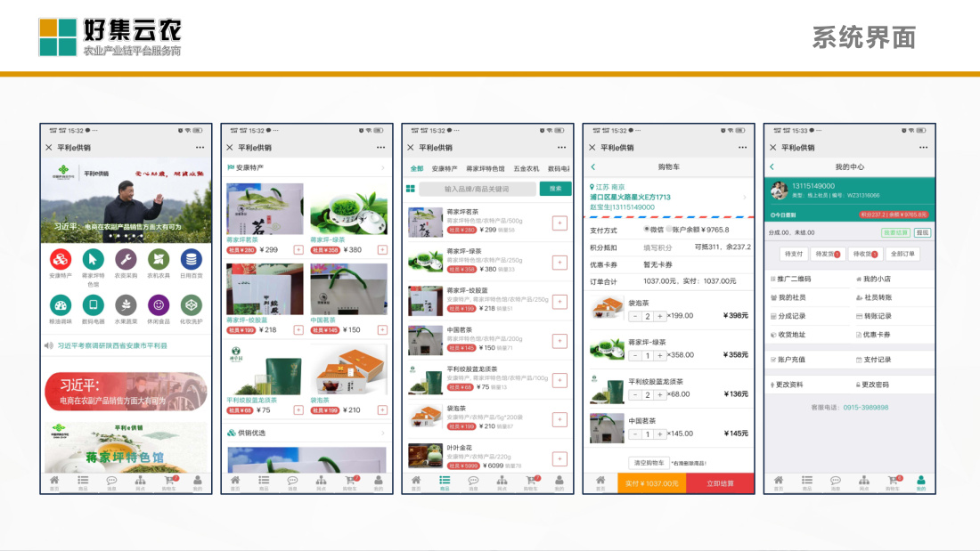Go back using arrow in 我的中心 header

(x=772, y=166)
